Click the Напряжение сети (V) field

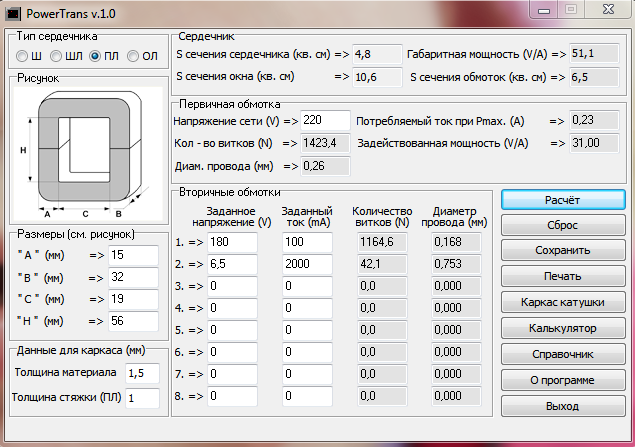325,120
